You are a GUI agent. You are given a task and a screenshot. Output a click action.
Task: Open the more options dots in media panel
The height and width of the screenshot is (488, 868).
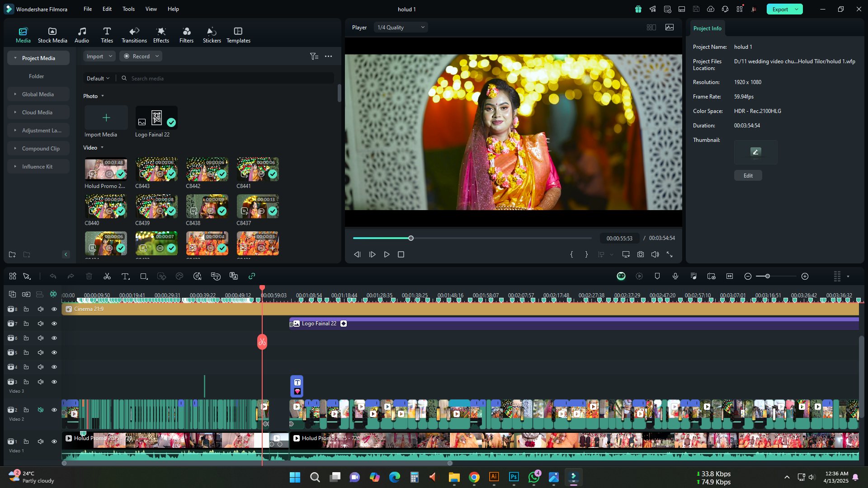point(329,56)
